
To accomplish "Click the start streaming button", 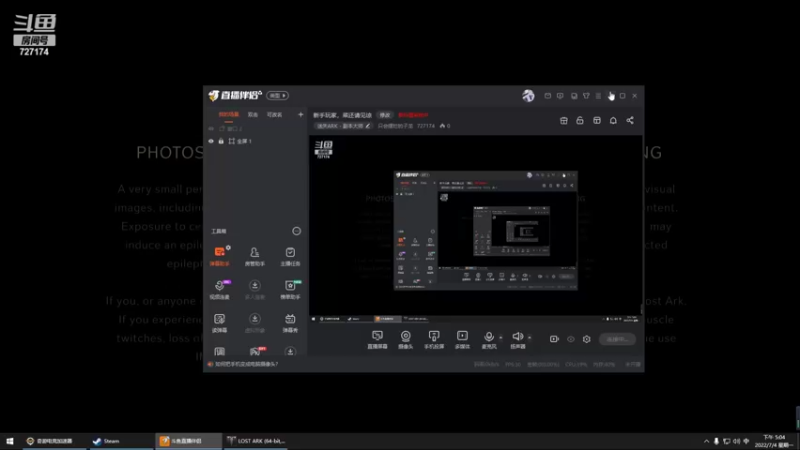I will click(617, 339).
